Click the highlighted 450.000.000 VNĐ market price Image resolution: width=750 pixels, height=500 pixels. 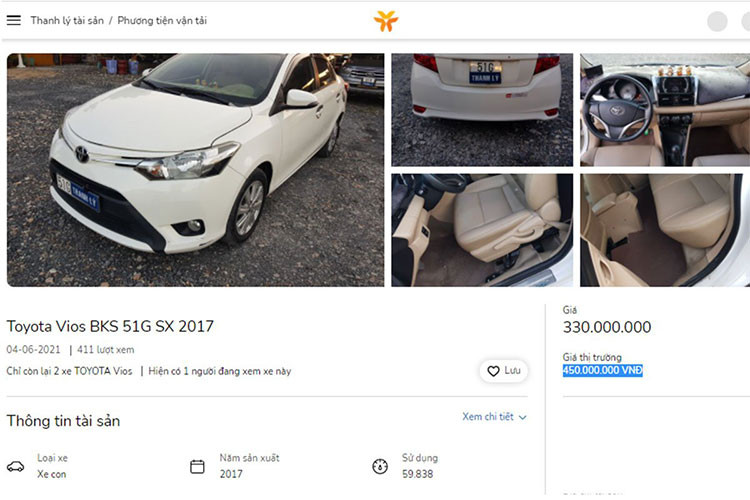pos(602,371)
